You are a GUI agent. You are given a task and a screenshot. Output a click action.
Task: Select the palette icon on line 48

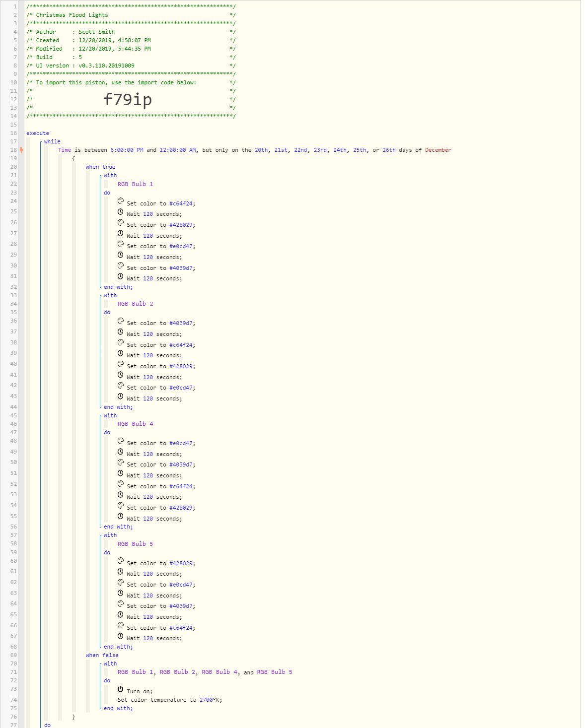click(121, 441)
